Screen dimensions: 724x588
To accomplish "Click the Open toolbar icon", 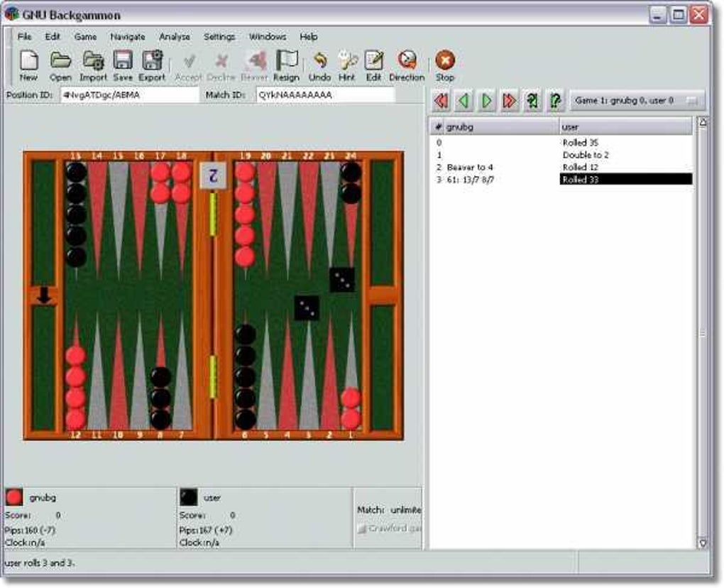I will [60, 61].
